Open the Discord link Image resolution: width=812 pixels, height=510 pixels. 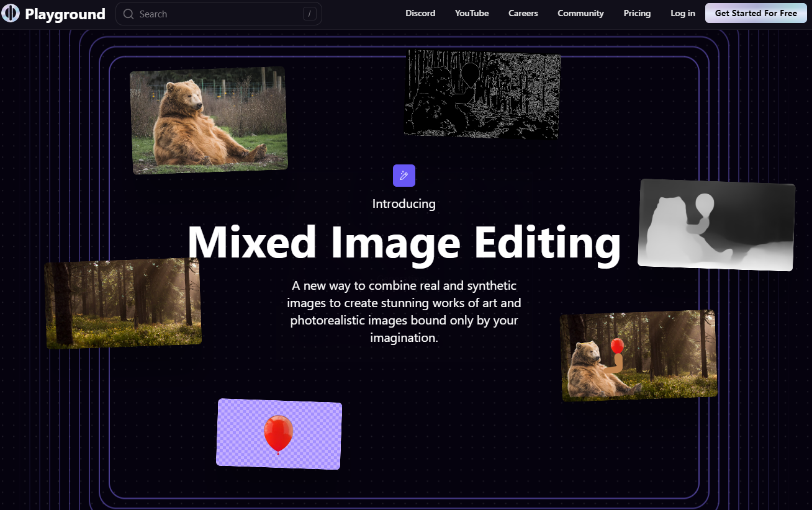(x=420, y=13)
